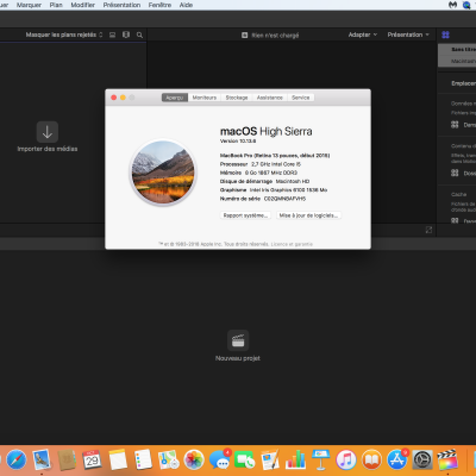Click the Importer des médias label
Screen dimensions: 476x476
coord(47,149)
